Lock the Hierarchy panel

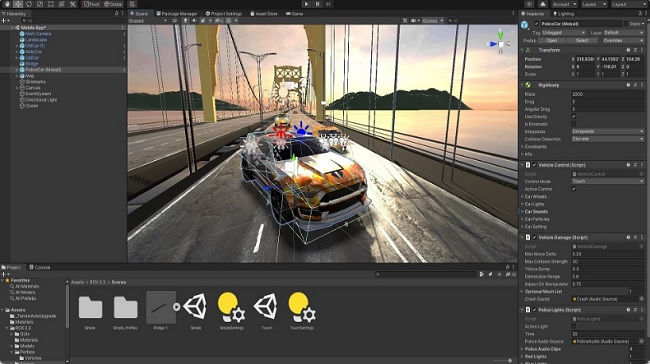pyautogui.click(x=116, y=14)
